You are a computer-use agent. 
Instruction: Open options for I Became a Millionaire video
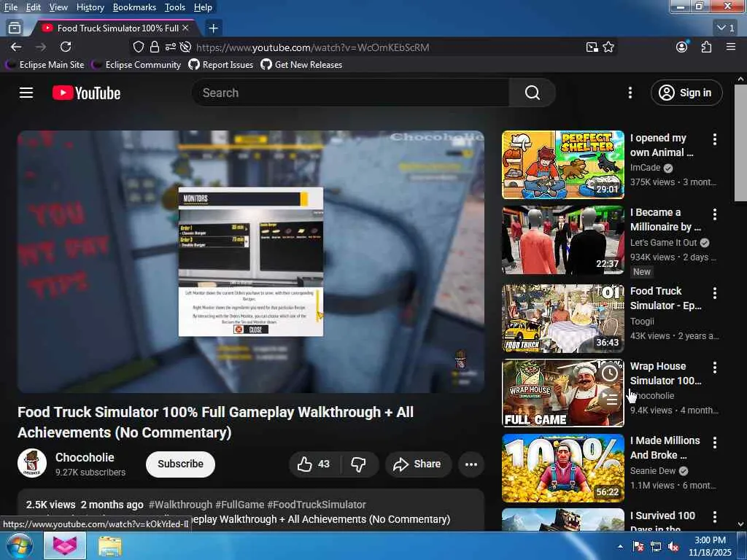point(714,214)
